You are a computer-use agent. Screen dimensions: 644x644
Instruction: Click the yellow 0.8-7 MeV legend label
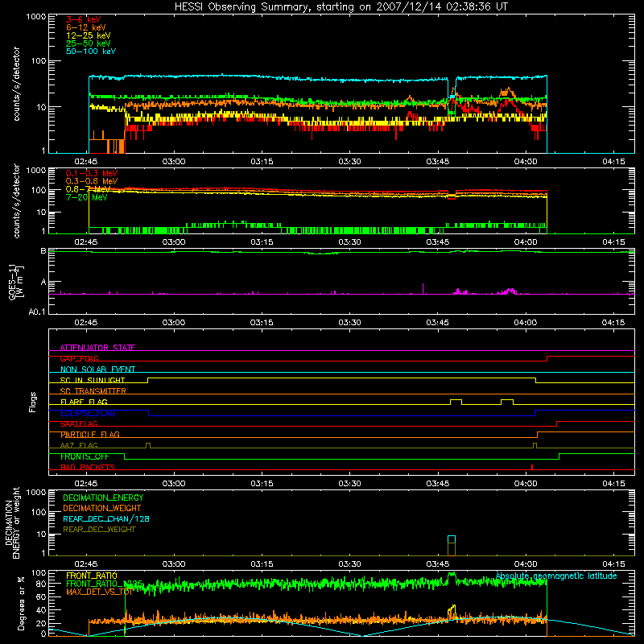pos(89,189)
